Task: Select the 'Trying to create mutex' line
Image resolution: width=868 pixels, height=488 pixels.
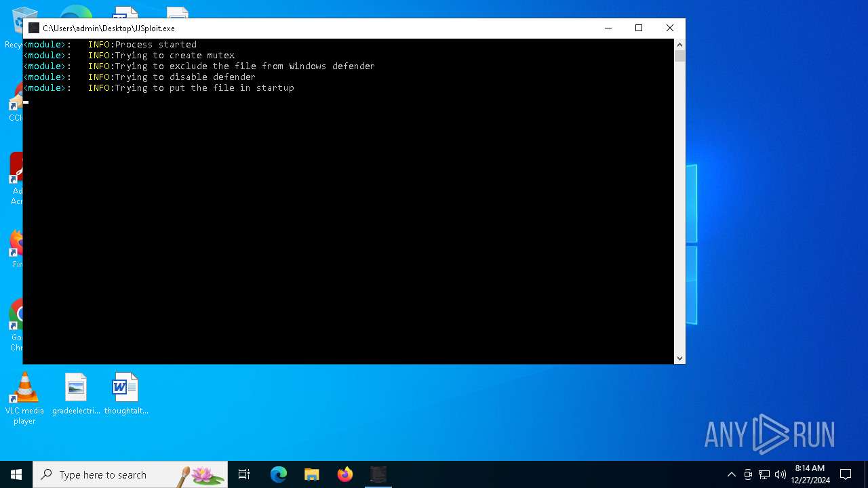Action: click(x=129, y=56)
